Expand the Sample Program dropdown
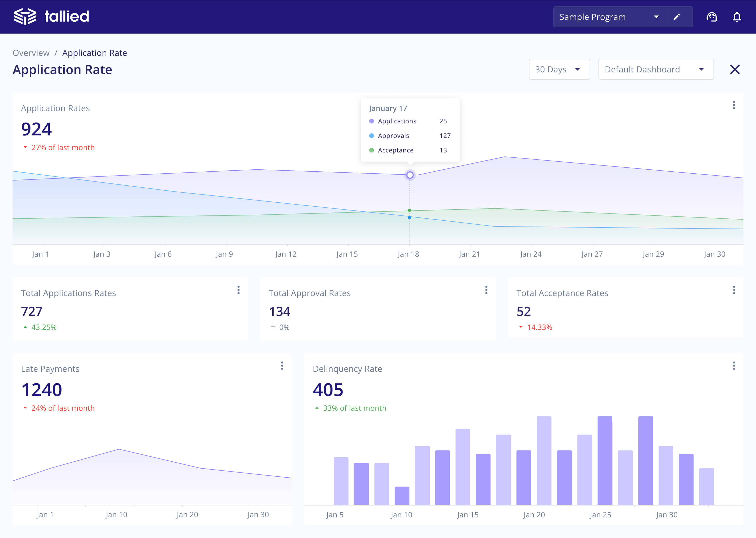The height and width of the screenshot is (538, 756). point(656,17)
